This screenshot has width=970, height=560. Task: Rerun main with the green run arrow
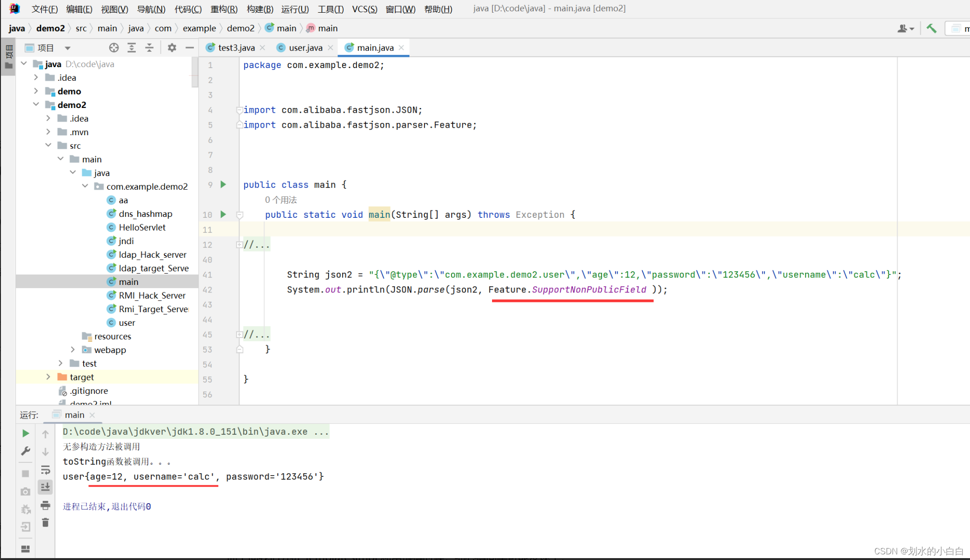pos(26,433)
